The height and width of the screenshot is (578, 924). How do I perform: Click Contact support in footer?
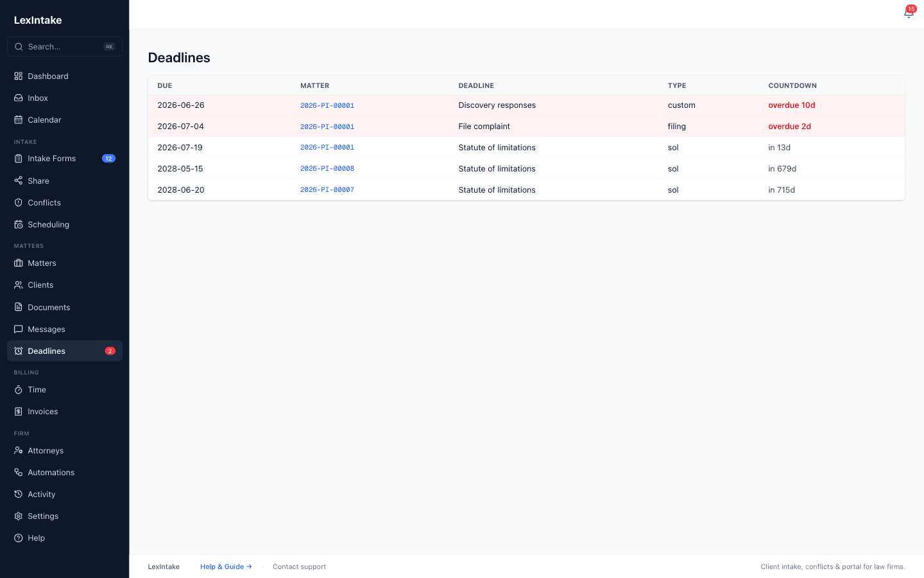[x=299, y=566]
